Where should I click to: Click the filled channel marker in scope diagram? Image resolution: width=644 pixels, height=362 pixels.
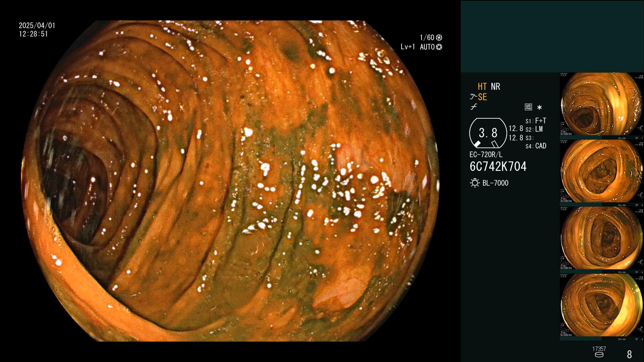click(x=477, y=144)
